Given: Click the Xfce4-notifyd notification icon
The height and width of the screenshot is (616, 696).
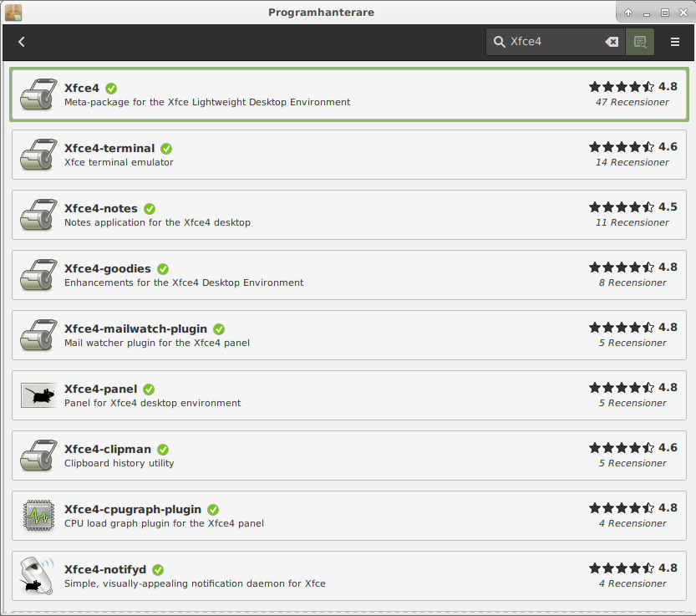Looking at the screenshot, I should [38, 576].
